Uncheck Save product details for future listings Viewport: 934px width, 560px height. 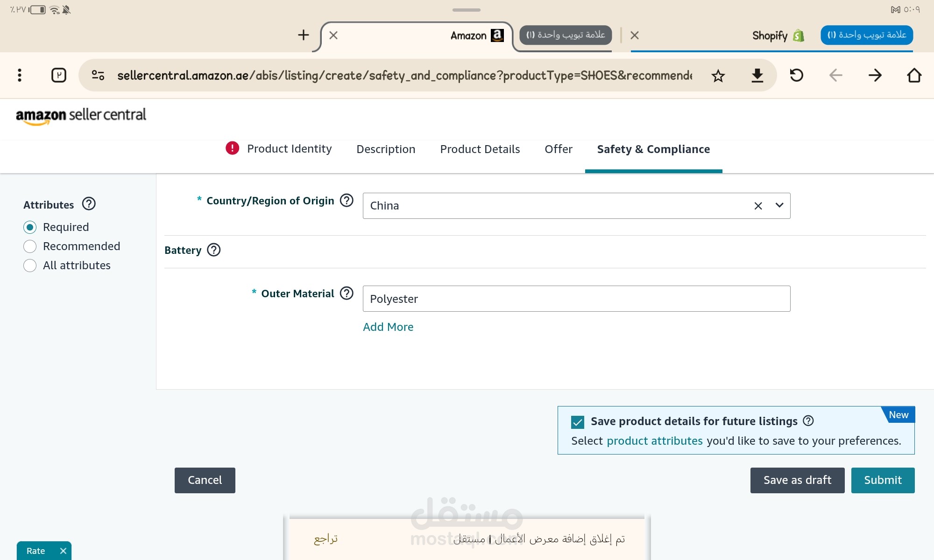tap(578, 422)
